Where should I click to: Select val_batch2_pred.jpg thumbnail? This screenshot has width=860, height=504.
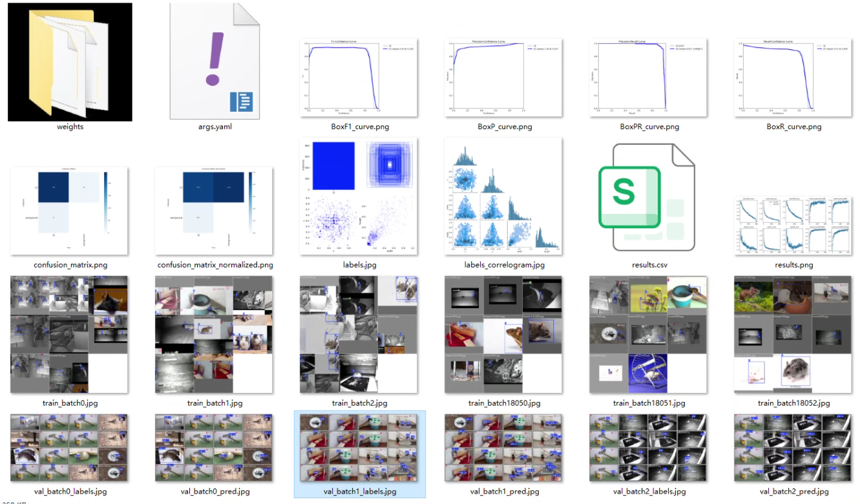click(x=793, y=448)
